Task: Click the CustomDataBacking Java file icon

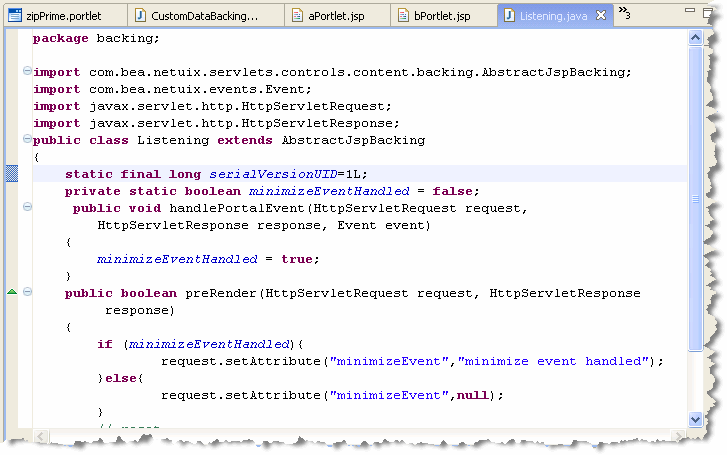Action: click(140, 15)
